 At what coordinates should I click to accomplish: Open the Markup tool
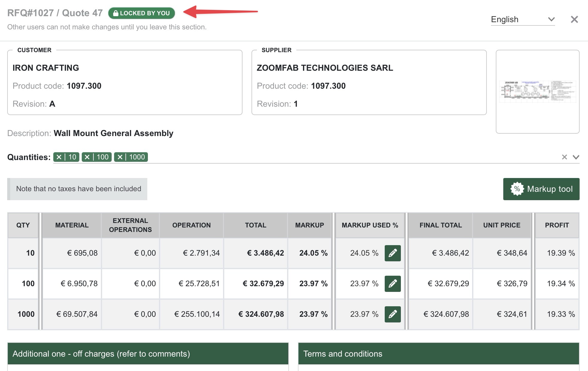(x=541, y=189)
